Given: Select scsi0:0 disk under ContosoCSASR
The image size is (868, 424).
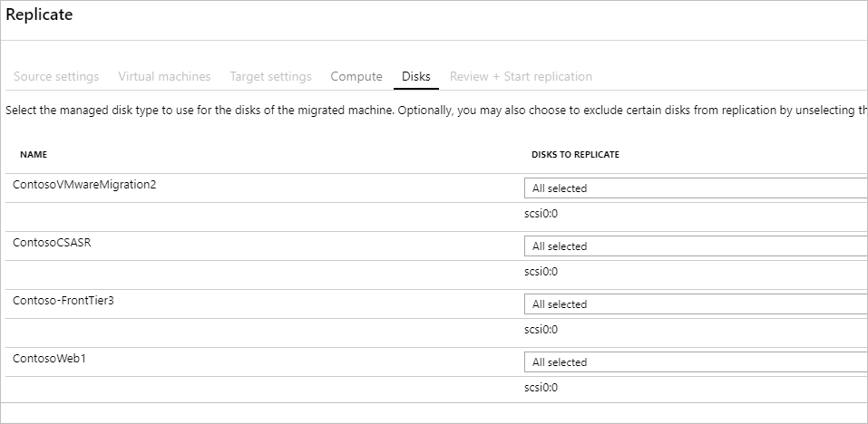Looking at the screenshot, I should (x=541, y=272).
